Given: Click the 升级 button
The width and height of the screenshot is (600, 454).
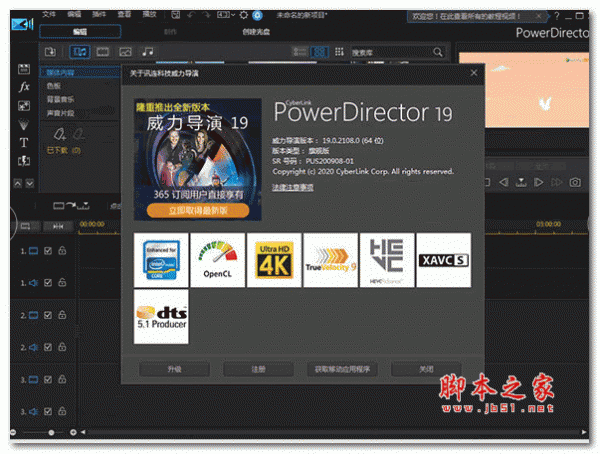Looking at the screenshot, I should pyautogui.click(x=175, y=369).
